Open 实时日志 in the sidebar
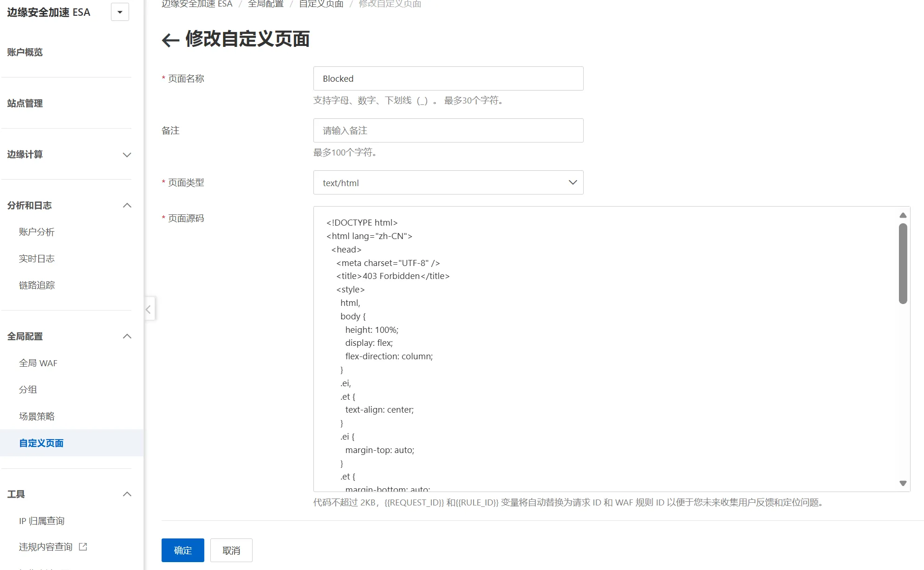 pyautogui.click(x=37, y=259)
